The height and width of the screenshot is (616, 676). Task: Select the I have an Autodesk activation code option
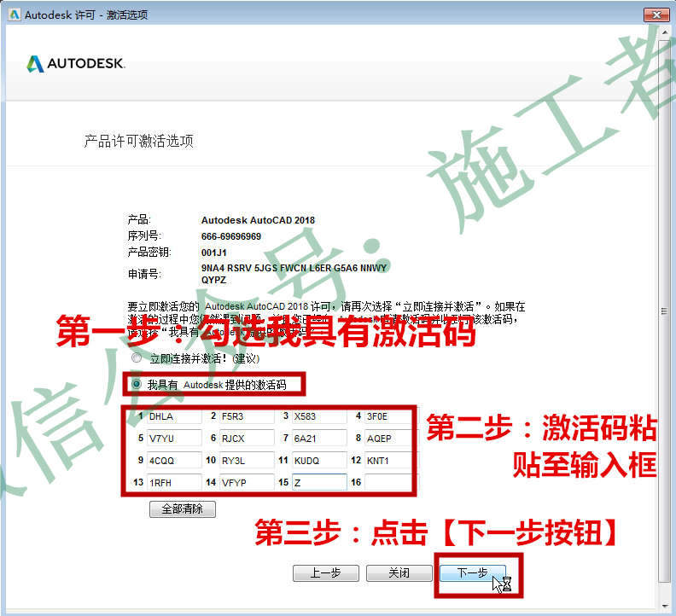pyautogui.click(x=137, y=384)
